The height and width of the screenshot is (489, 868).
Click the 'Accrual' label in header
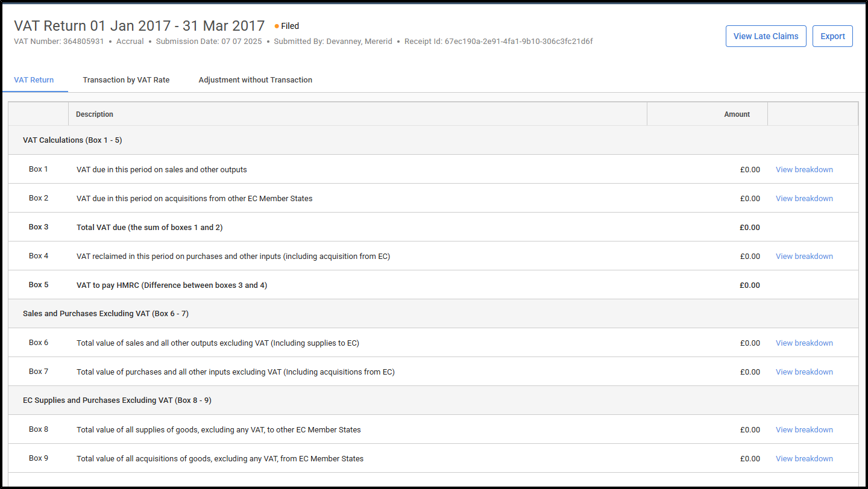130,42
